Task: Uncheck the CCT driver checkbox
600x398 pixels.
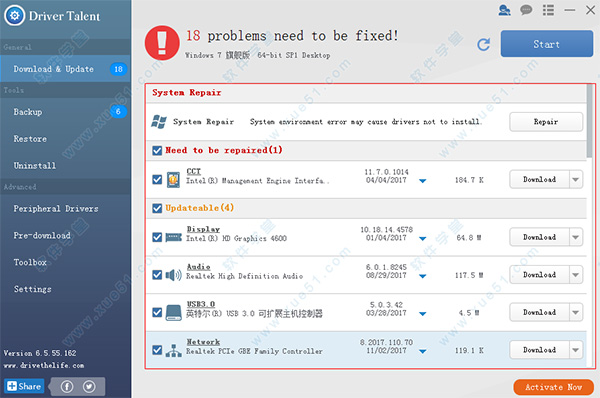Action: click(x=157, y=179)
